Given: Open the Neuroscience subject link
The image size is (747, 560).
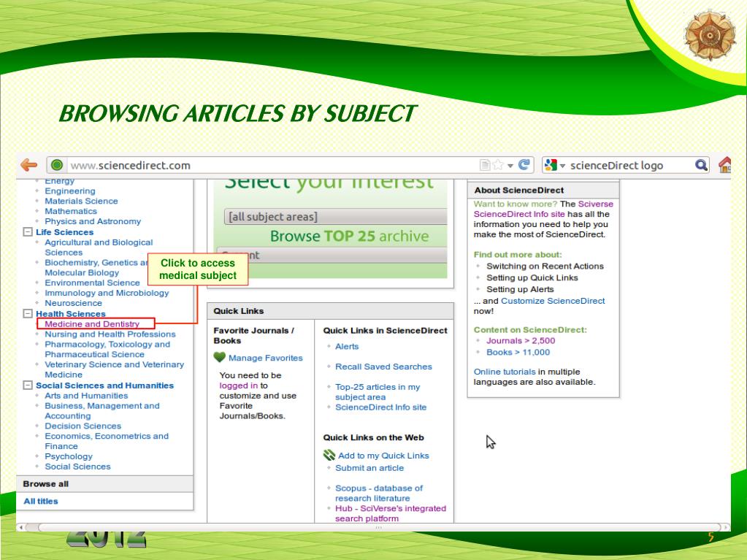Looking at the screenshot, I should click(x=73, y=303).
